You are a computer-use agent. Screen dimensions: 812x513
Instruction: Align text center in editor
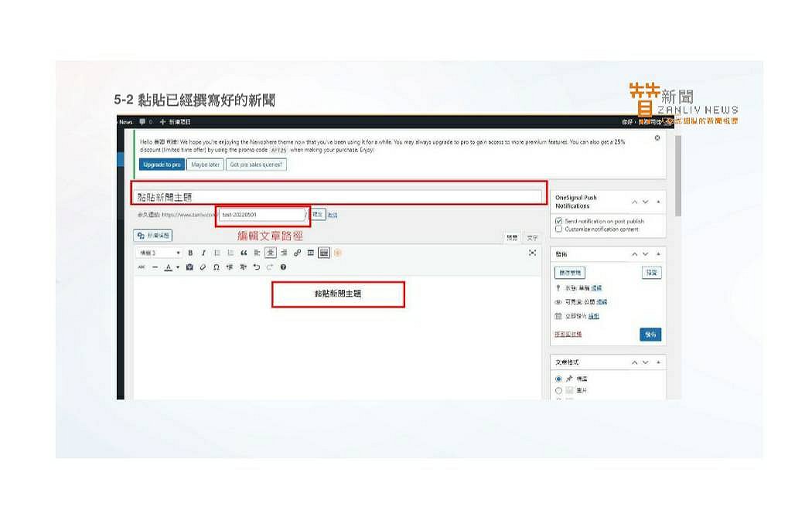(271, 253)
